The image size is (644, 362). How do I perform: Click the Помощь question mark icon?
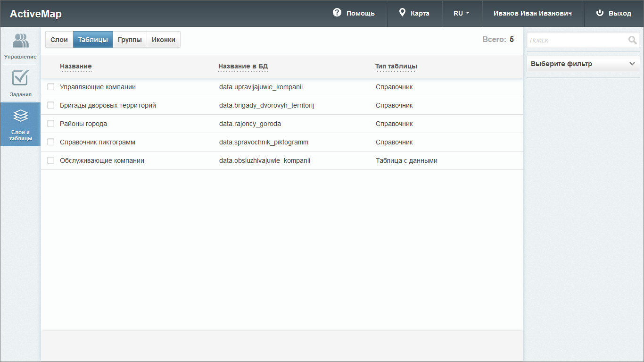pyautogui.click(x=337, y=13)
